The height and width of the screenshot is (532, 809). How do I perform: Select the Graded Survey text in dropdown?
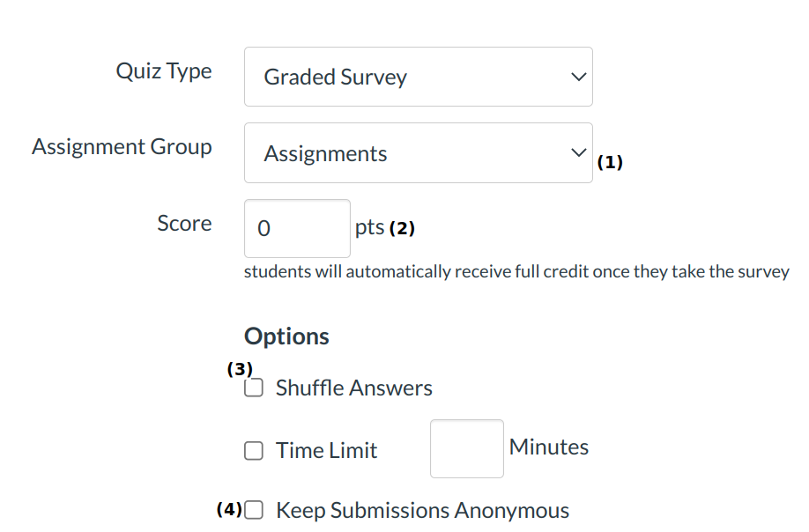pyautogui.click(x=335, y=78)
